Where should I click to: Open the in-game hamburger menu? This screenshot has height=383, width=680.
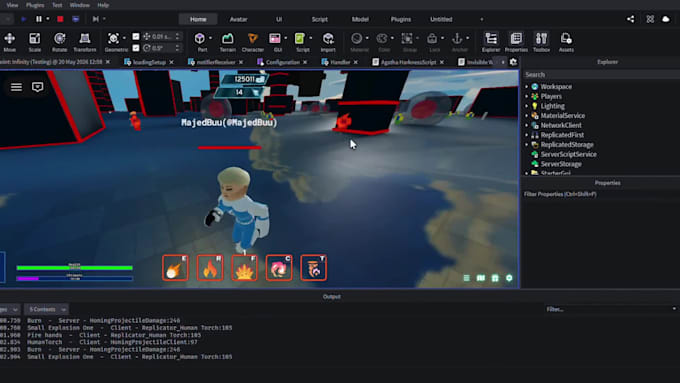16,87
